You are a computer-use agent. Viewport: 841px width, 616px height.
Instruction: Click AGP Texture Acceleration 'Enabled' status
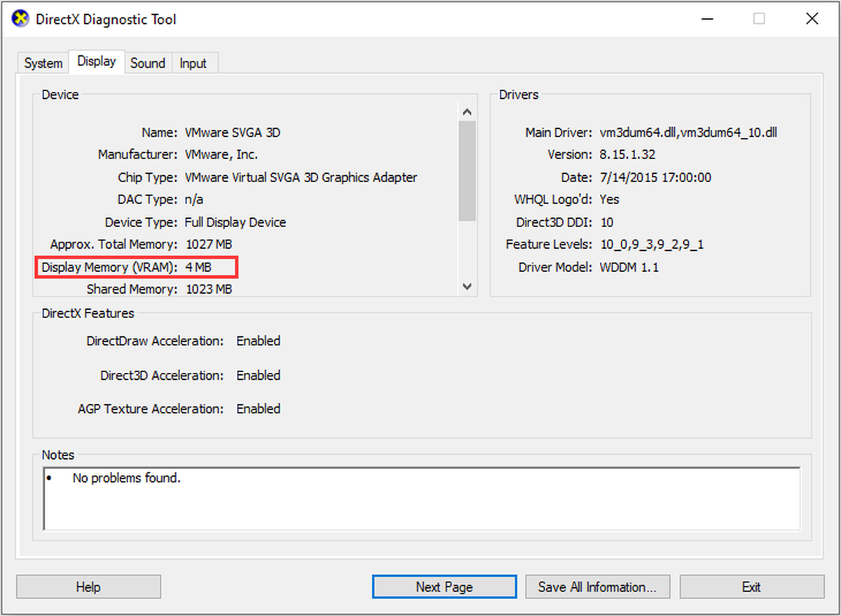point(258,409)
